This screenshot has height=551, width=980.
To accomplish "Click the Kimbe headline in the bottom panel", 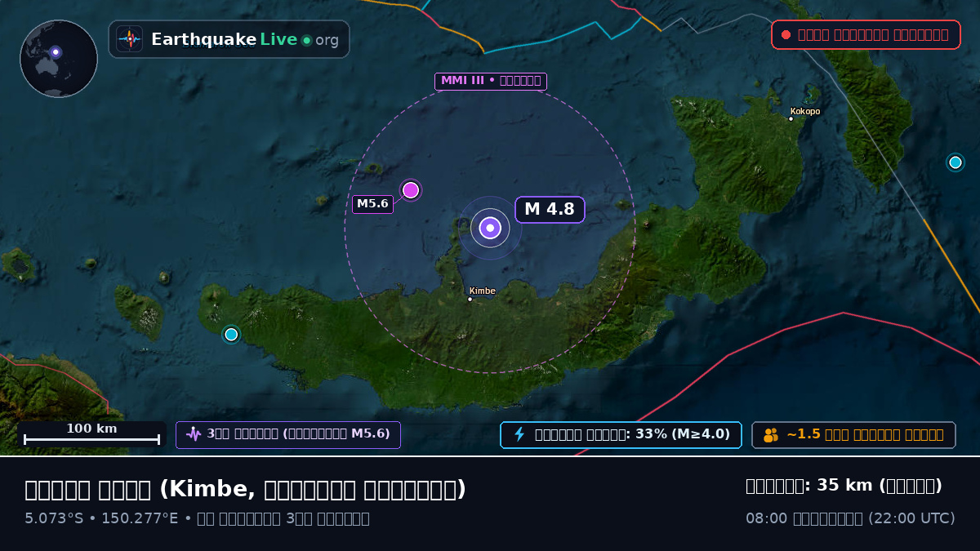I will 245,489.
